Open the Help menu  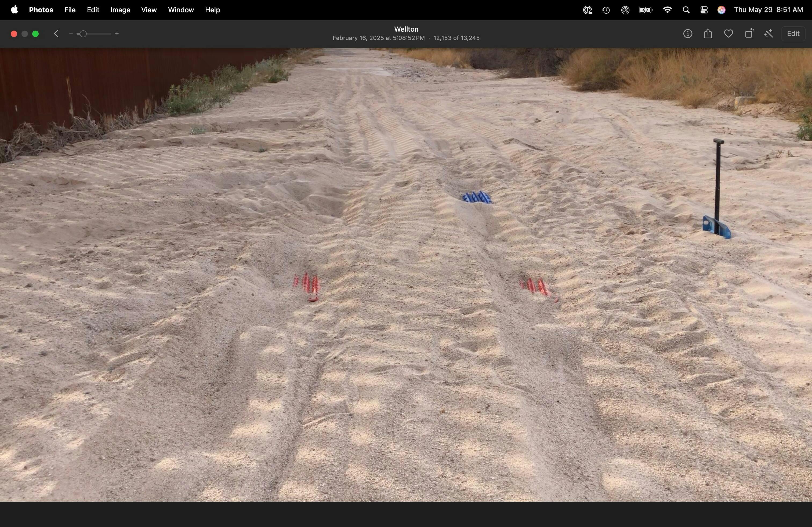coord(212,10)
